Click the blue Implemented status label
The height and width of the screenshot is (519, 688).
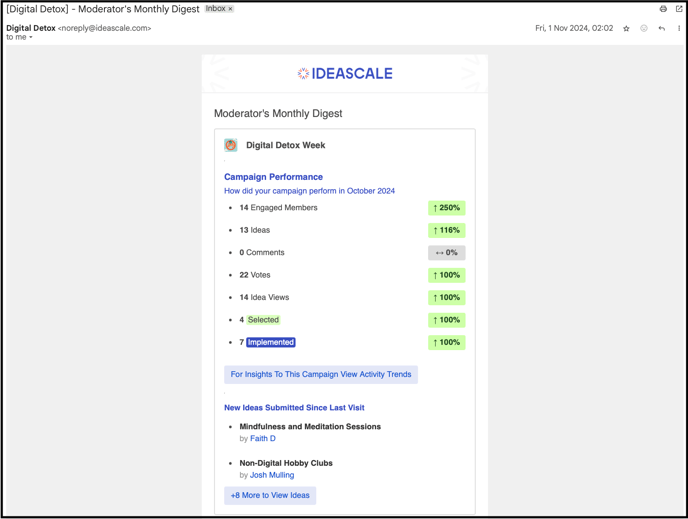click(x=271, y=342)
